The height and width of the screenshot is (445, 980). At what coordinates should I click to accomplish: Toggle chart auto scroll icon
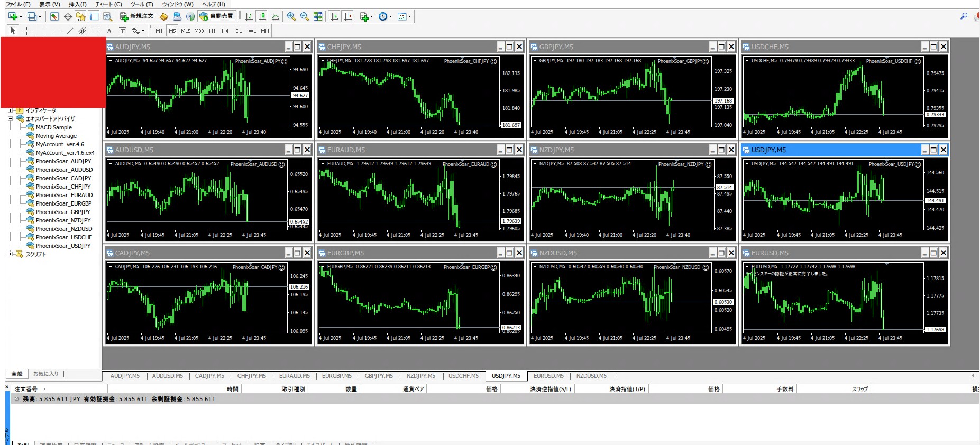click(x=334, y=16)
